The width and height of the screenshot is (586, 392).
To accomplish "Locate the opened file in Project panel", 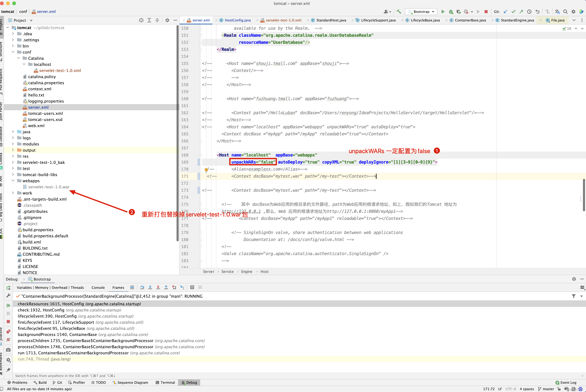I will pos(141,20).
